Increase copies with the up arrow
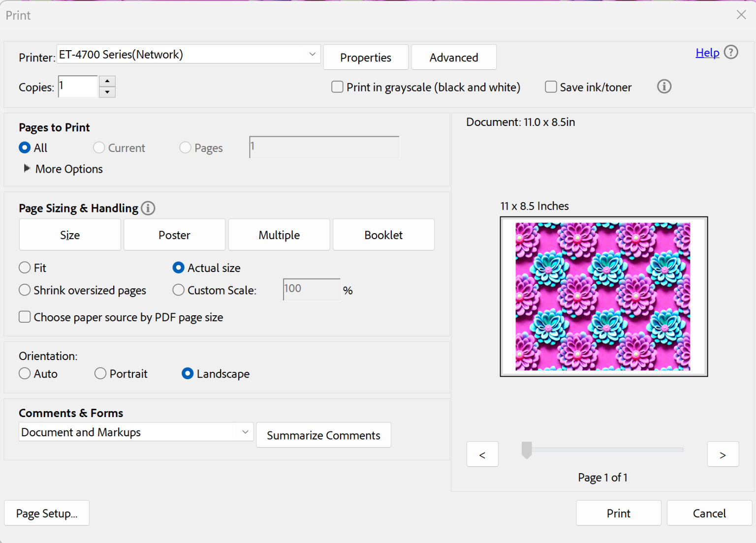 (x=107, y=81)
